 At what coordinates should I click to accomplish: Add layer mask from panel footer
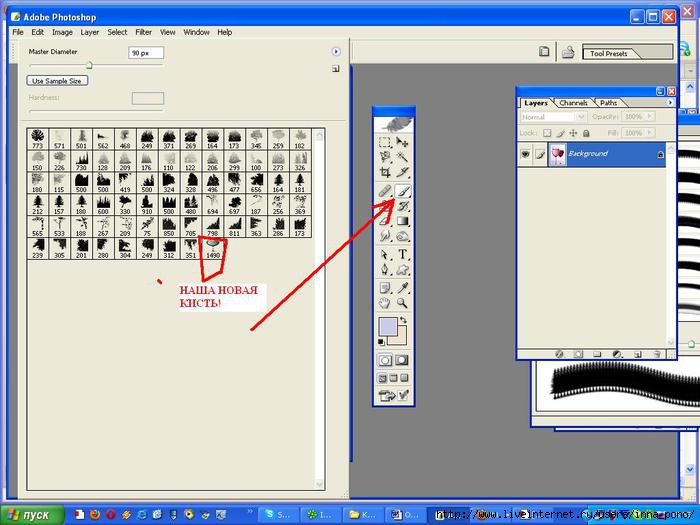coord(578,354)
